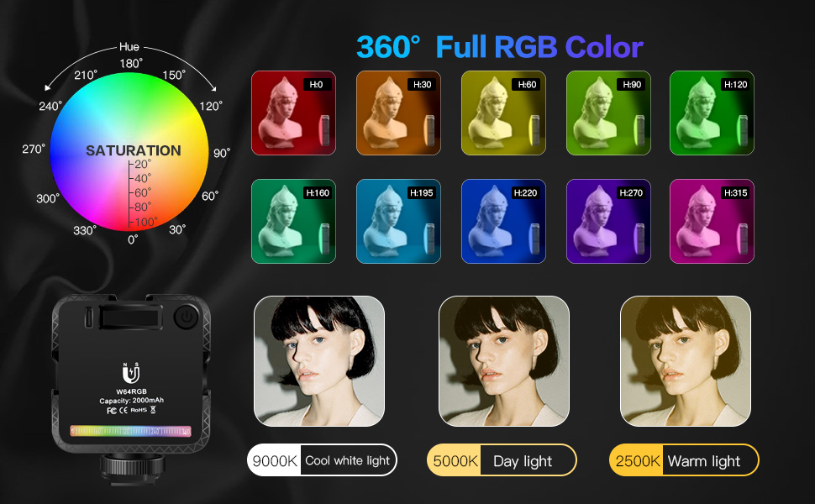Viewport: 815px width, 504px height.
Task: Toggle the 9000K Cool white light option
Action: (x=322, y=460)
